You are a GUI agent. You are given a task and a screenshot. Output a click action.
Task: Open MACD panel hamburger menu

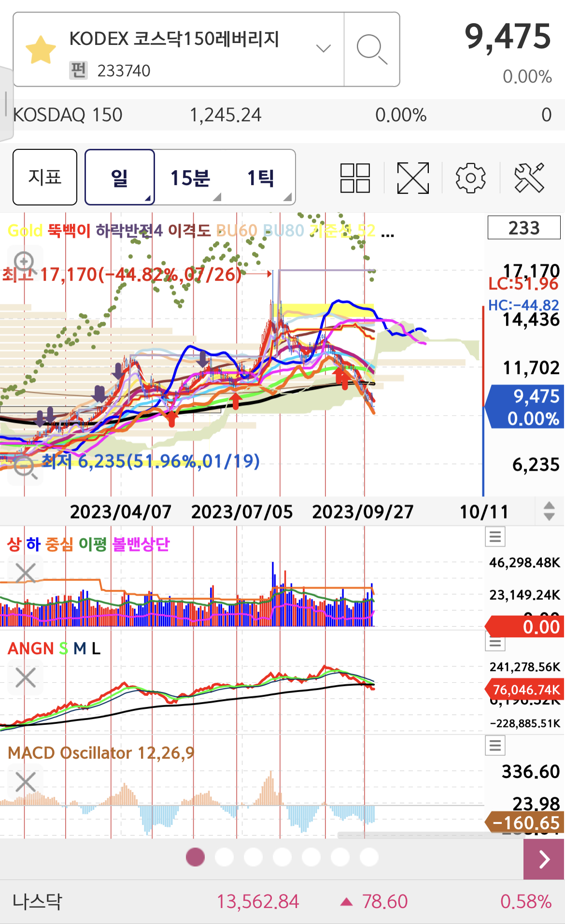point(495,745)
